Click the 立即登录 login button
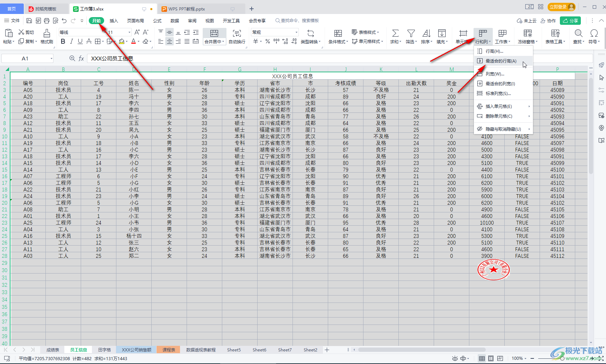The image size is (606, 364). 562,7
